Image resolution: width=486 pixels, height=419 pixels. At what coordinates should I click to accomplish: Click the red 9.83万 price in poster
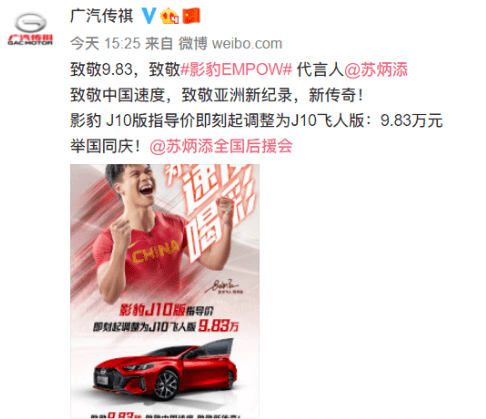click(x=219, y=326)
